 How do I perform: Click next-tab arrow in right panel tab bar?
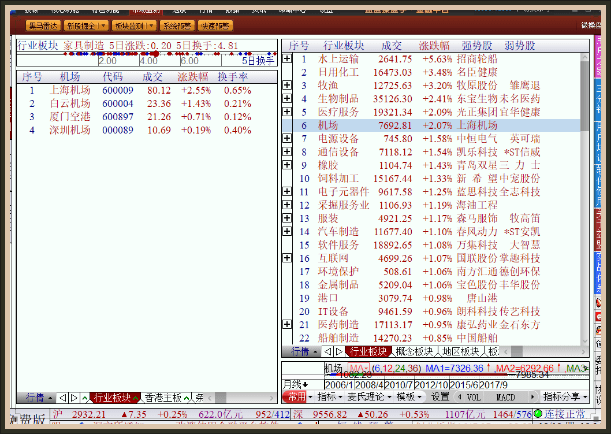(x=339, y=351)
